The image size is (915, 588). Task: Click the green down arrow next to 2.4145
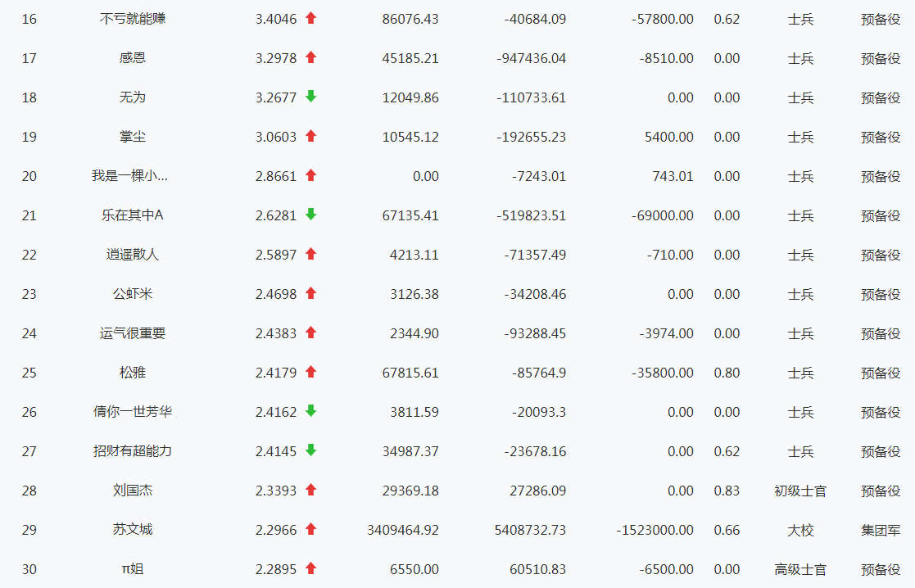(310, 450)
